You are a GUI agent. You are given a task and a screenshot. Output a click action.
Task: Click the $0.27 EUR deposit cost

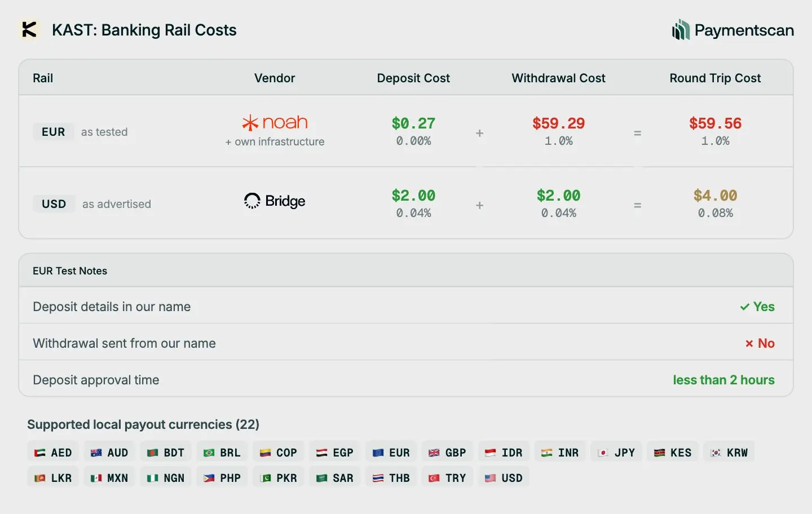tap(413, 123)
